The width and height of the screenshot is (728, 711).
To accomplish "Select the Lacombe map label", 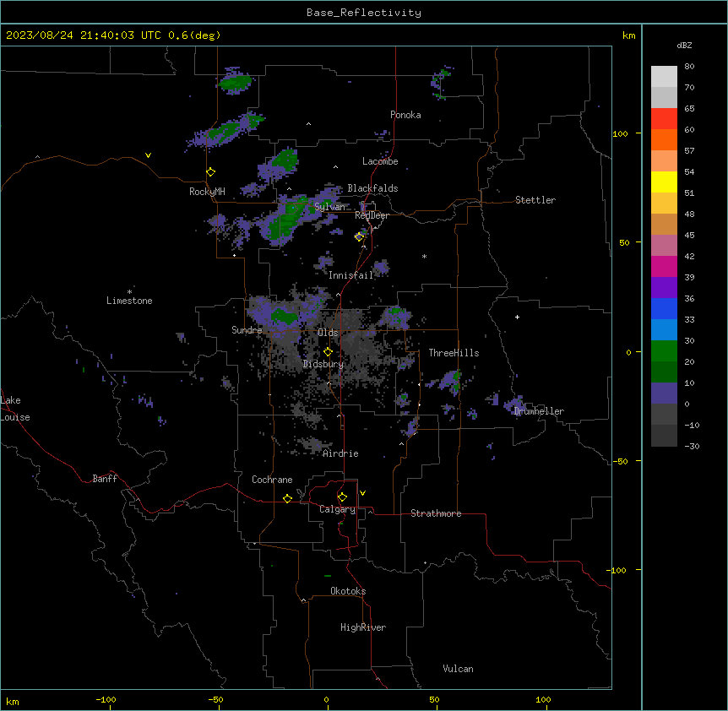I will pos(380,161).
